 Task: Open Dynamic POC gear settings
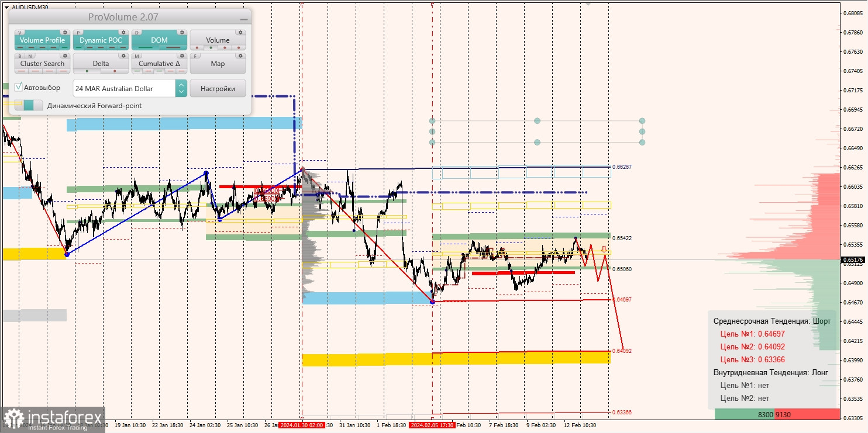click(123, 33)
